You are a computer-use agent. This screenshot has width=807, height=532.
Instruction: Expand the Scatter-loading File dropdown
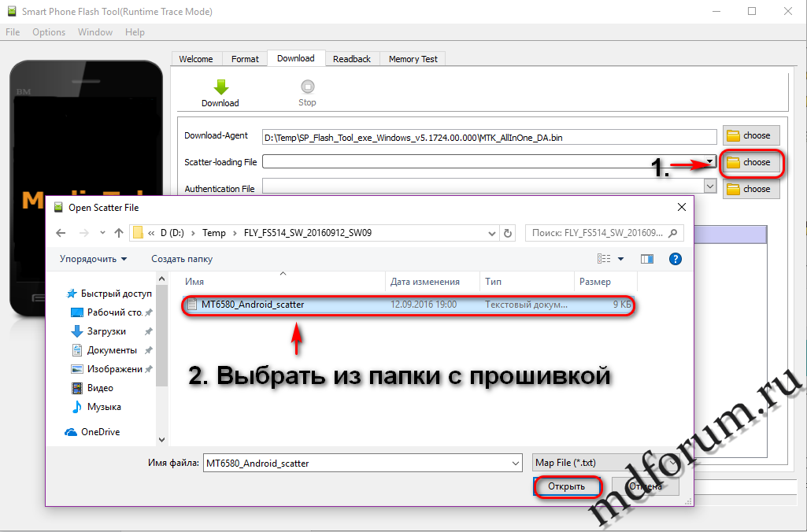[709, 162]
